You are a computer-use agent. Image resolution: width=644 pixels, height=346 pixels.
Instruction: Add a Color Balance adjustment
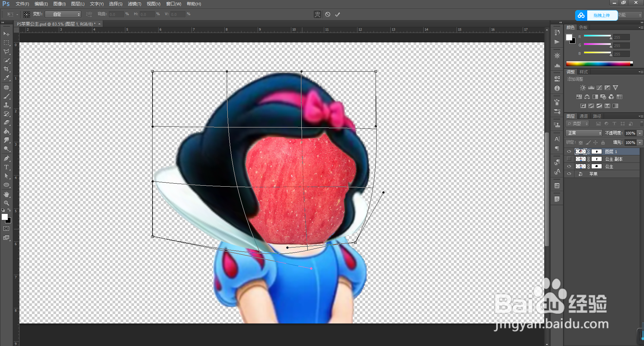pyautogui.click(x=587, y=97)
